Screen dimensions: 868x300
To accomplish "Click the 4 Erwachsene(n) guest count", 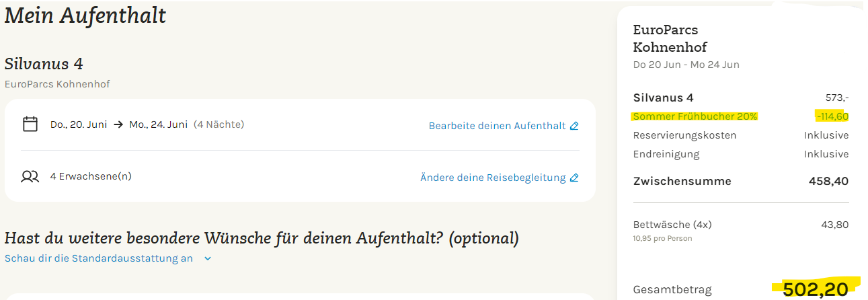I will coord(91,177).
